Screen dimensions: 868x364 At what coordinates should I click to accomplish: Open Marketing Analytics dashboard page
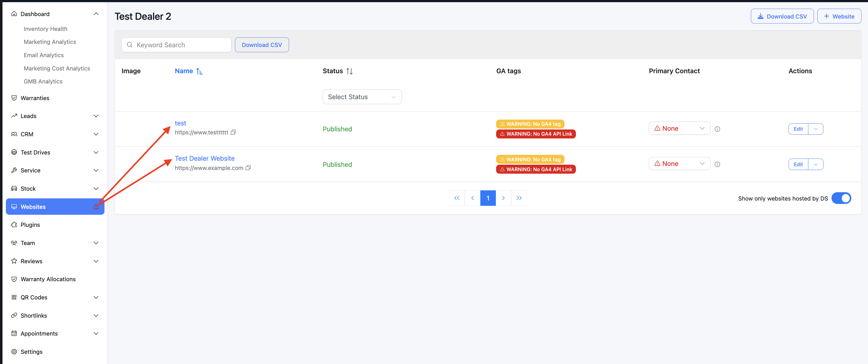pos(50,42)
